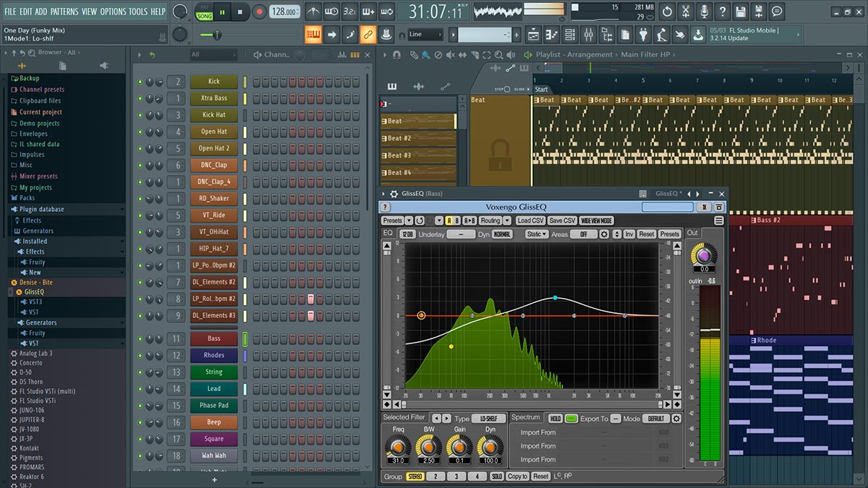Image resolution: width=868 pixels, height=488 pixels.
Task: Open the TOOLS menu
Action: point(138,12)
